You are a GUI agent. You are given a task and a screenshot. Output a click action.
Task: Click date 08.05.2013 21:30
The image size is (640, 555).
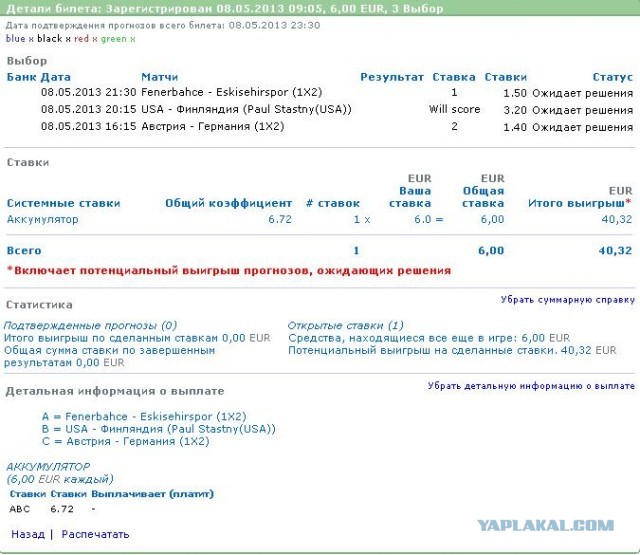[88, 92]
